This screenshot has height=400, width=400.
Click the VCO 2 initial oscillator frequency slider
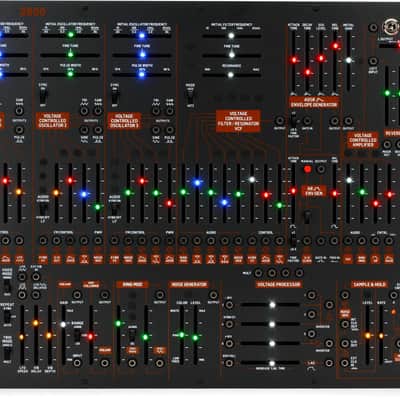(x=70, y=35)
